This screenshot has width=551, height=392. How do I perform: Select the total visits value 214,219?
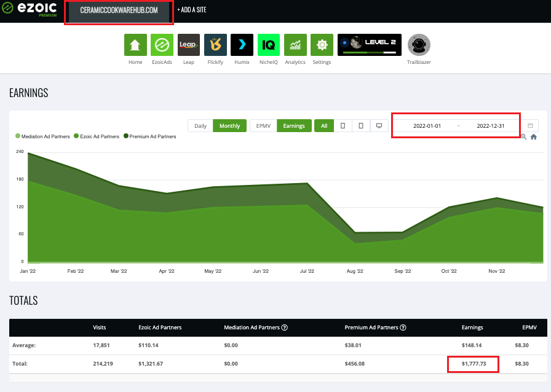click(x=103, y=364)
